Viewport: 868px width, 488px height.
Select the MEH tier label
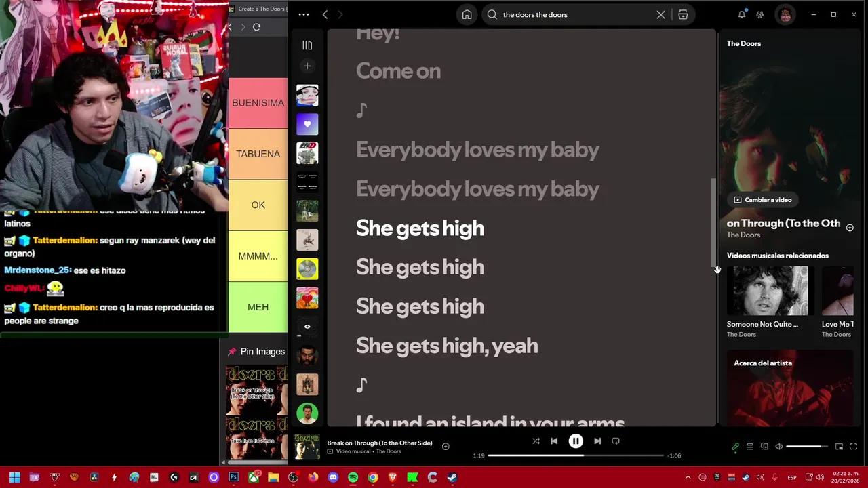258,307
